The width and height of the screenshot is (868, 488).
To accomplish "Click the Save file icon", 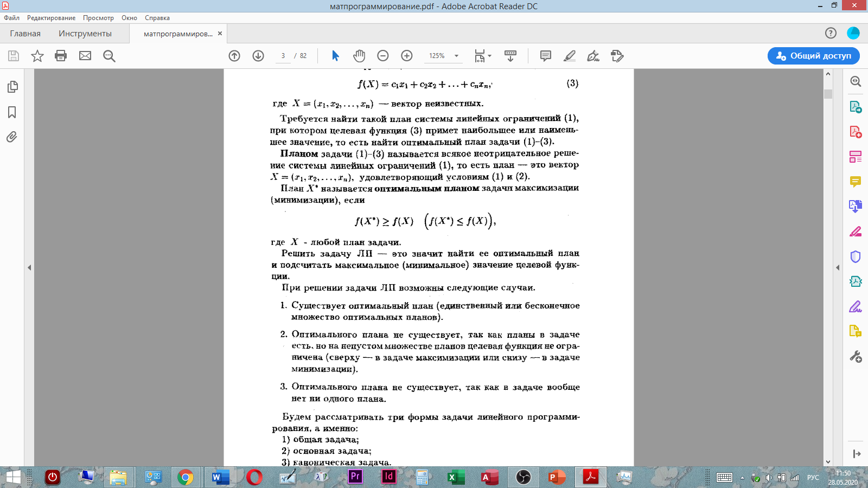I will 14,56.
